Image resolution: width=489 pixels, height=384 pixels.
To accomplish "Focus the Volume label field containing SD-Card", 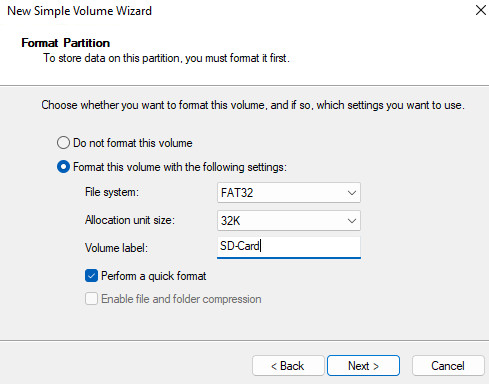I will (289, 247).
